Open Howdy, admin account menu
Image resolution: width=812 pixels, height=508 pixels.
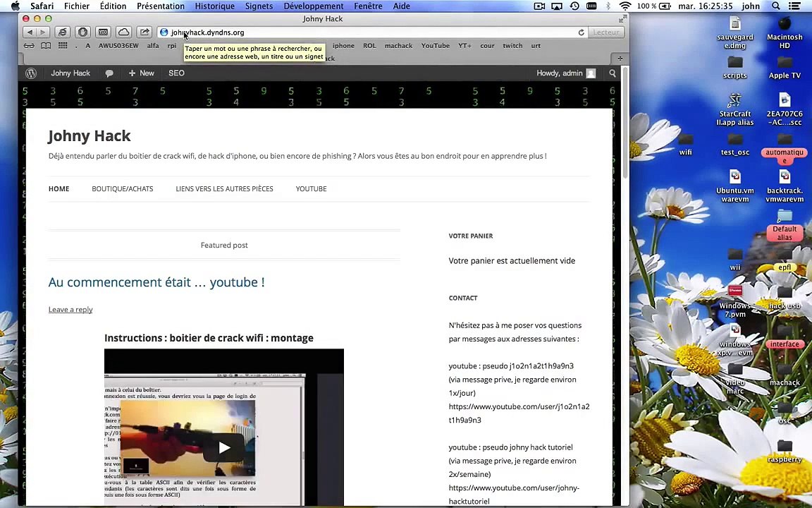pyautogui.click(x=565, y=73)
